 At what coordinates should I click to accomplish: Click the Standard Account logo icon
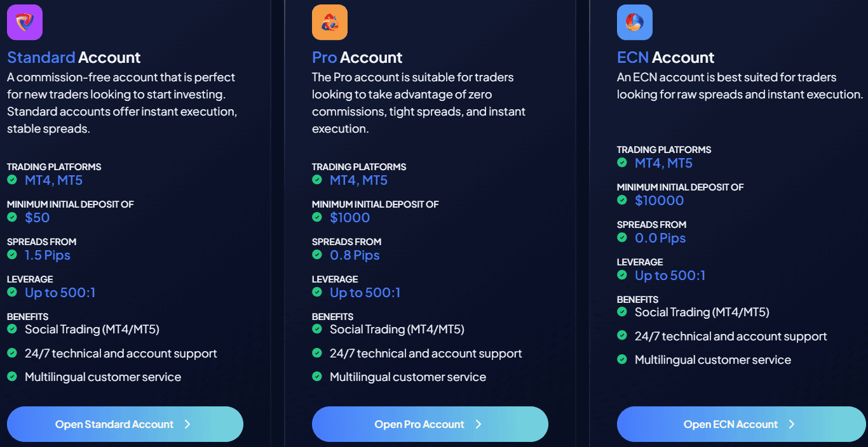[x=24, y=22]
